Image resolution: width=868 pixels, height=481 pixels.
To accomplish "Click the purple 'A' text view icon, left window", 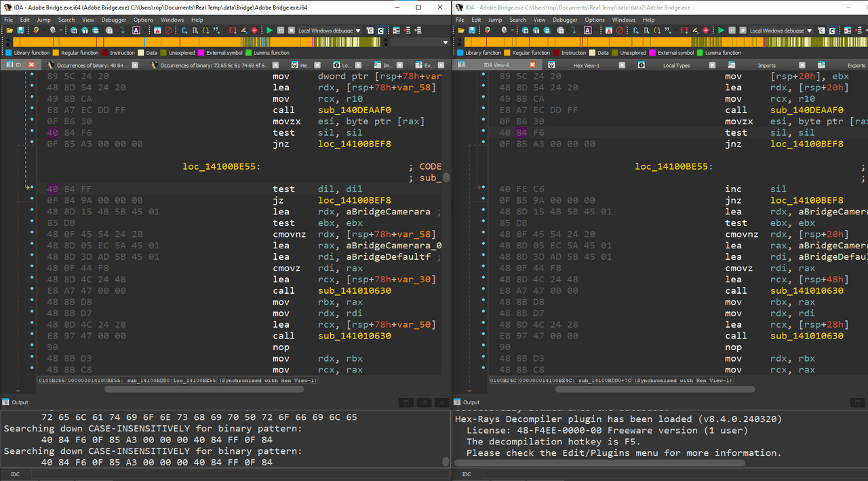I will 136,31.
